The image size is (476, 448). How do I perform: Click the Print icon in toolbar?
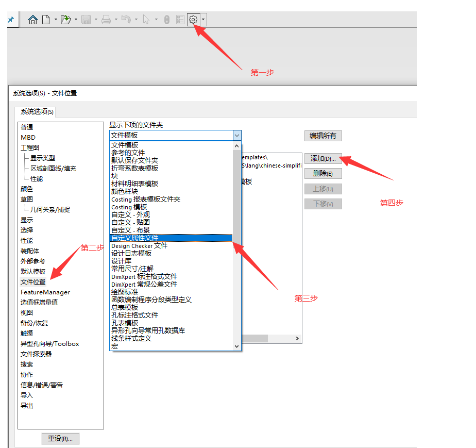coord(106,20)
